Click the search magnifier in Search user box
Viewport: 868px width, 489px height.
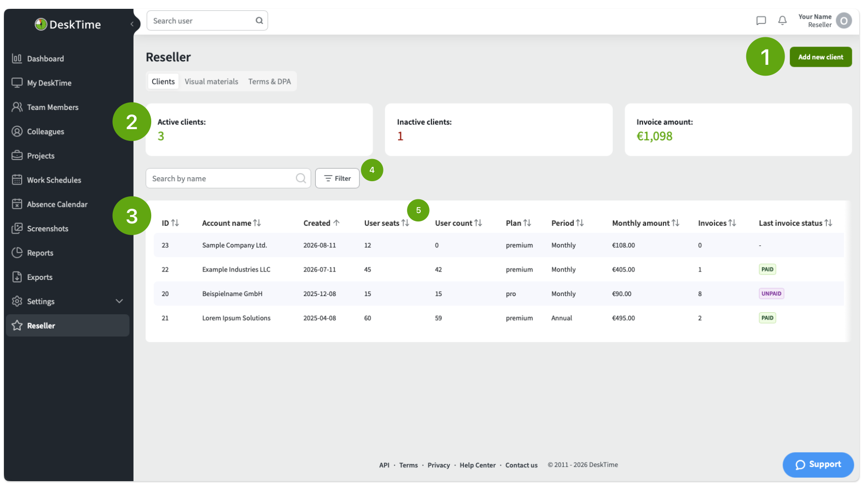pos(259,21)
